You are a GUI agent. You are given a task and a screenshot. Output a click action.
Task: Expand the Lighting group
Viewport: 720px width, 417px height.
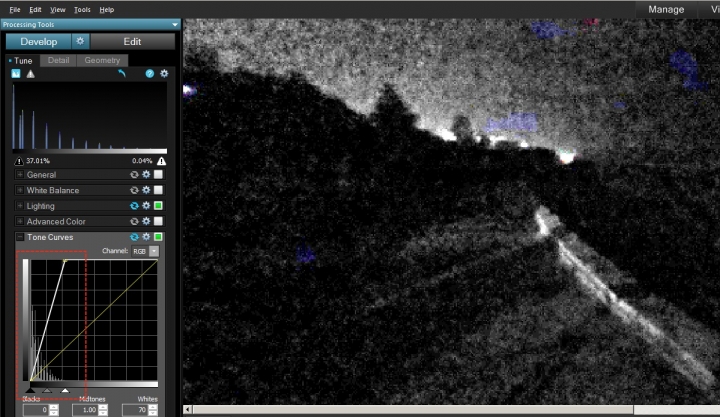point(20,206)
